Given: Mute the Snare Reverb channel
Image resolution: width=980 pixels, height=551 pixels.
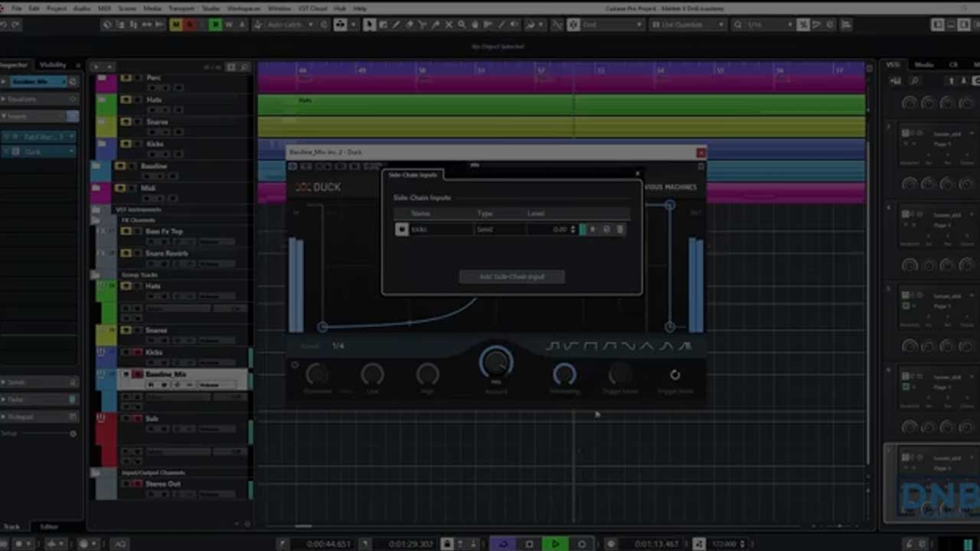Looking at the screenshot, I should click(126, 253).
